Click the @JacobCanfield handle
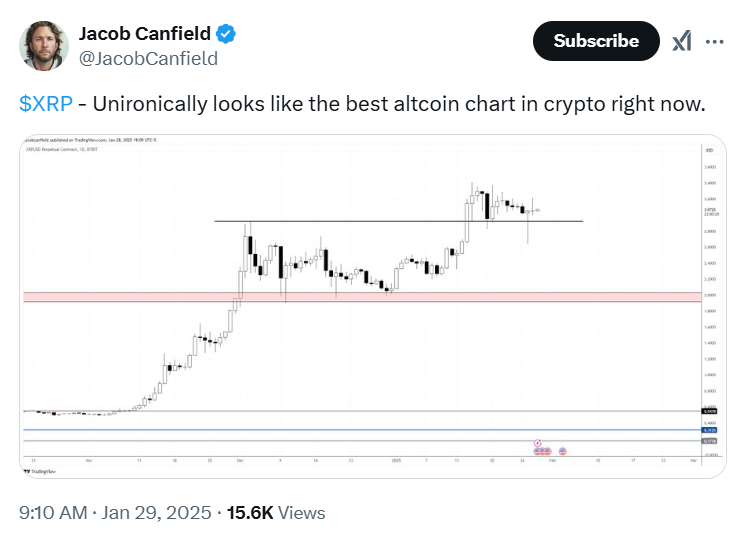Image resolution: width=736 pixels, height=538 pixels. click(148, 59)
